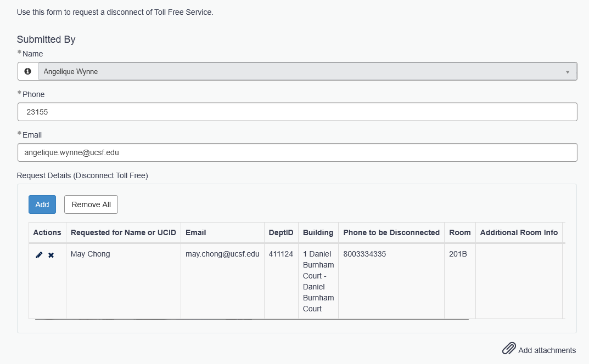The height and width of the screenshot is (364, 589).
Task: Click the horizontal scrollbar under the table
Action: [251, 318]
